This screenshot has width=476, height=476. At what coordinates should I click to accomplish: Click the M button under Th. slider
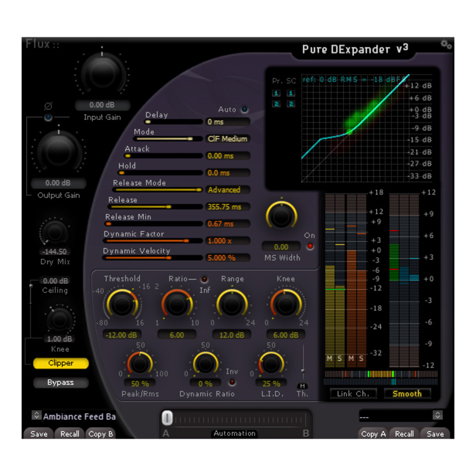tap(303, 386)
